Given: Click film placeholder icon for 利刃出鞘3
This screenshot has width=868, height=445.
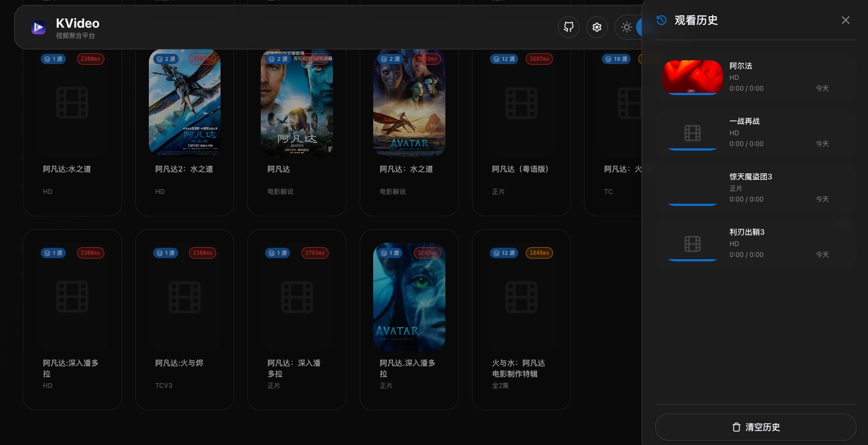Looking at the screenshot, I should pos(693,244).
